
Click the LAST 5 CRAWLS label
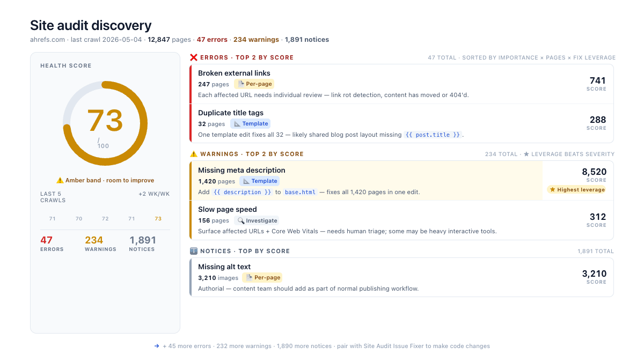pyautogui.click(x=53, y=197)
